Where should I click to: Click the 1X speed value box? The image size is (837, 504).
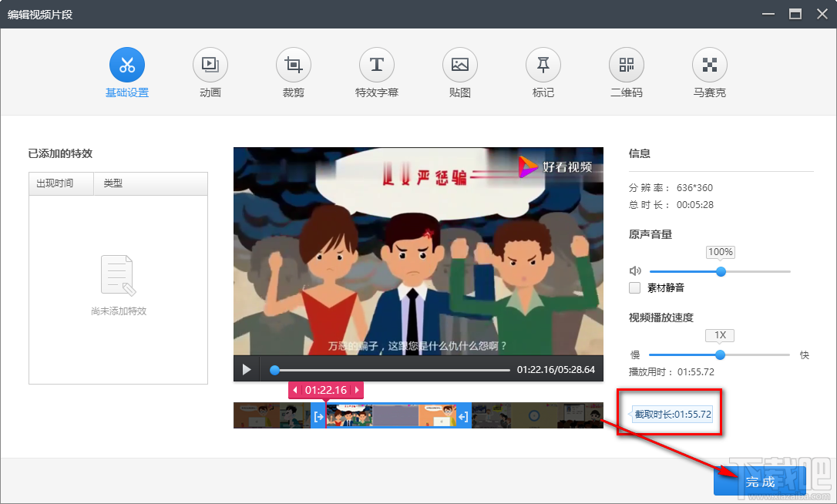[720, 335]
